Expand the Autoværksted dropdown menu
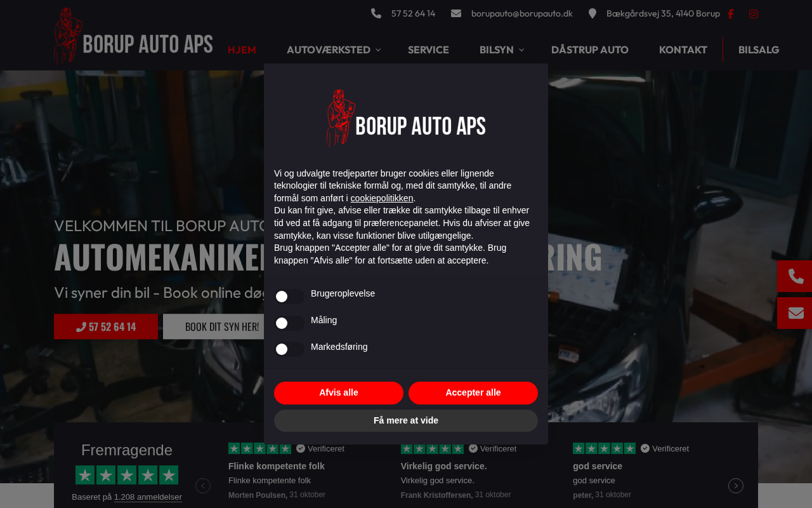 tap(334, 50)
